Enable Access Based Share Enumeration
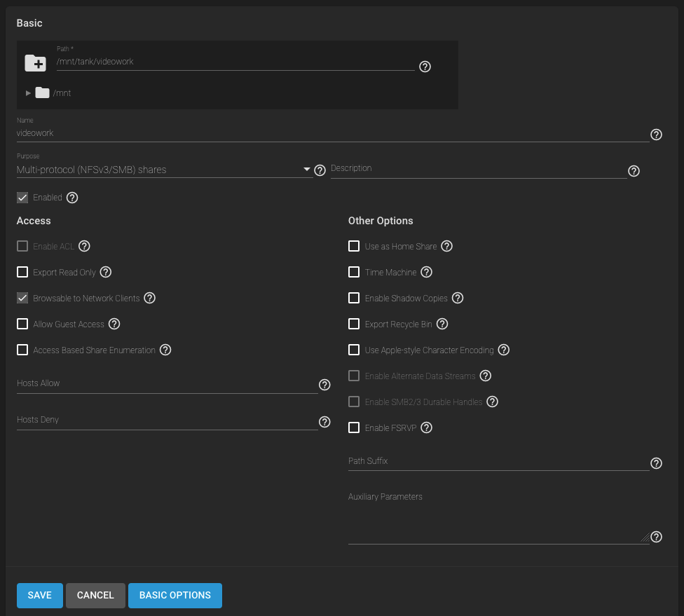684x616 pixels. (x=22, y=350)
